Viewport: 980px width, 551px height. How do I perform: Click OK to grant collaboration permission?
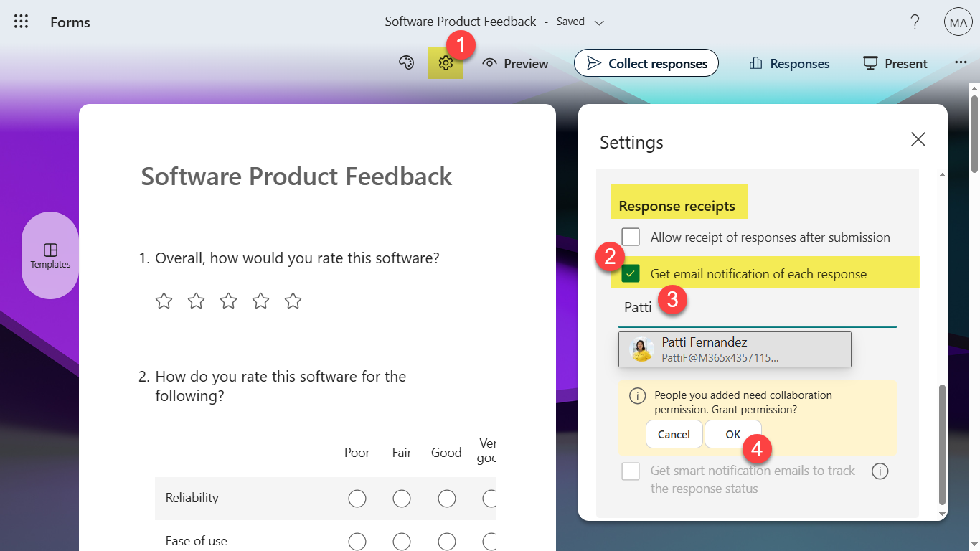click(732, 434)
